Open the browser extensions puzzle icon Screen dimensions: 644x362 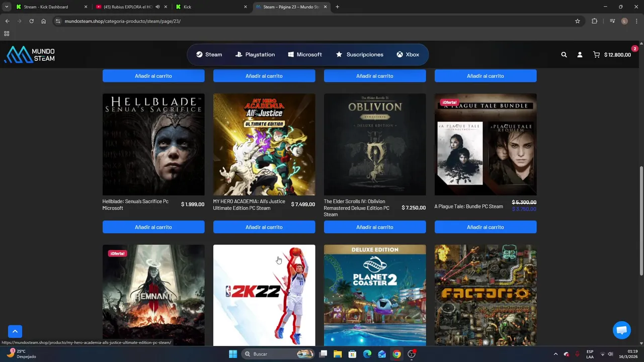click(x=594, y=21)
